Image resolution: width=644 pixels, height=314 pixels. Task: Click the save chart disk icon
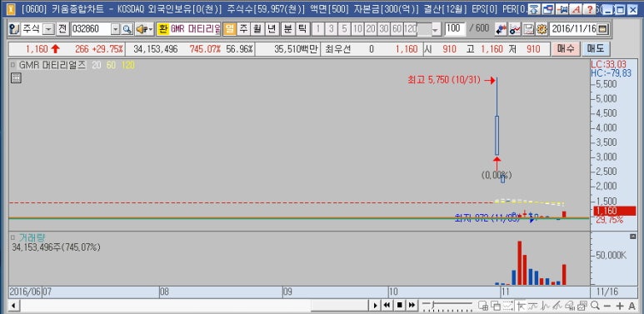pos(529,29)
